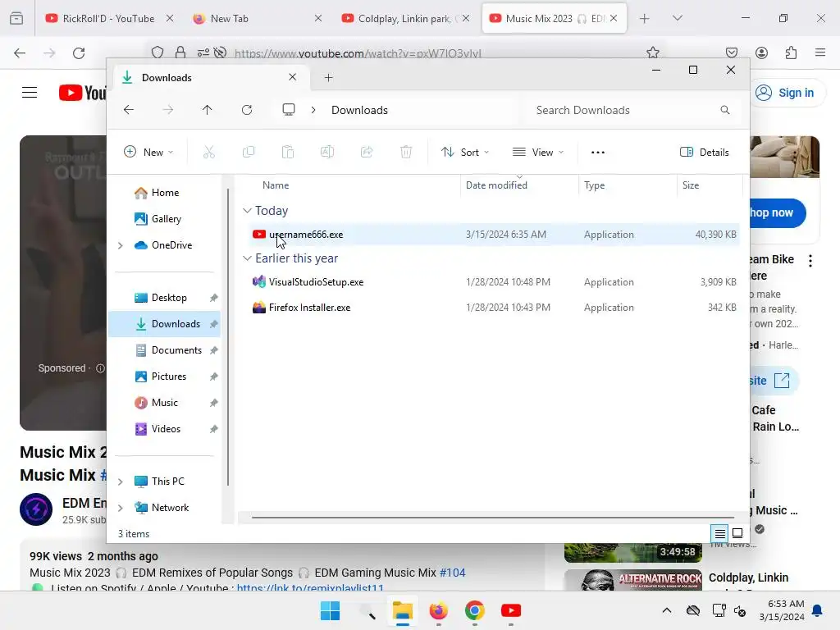Click the Paste clipboard icon in Explorer
Image resolution: width=840 pixels, height=630 pixels.
coord(288,152)
